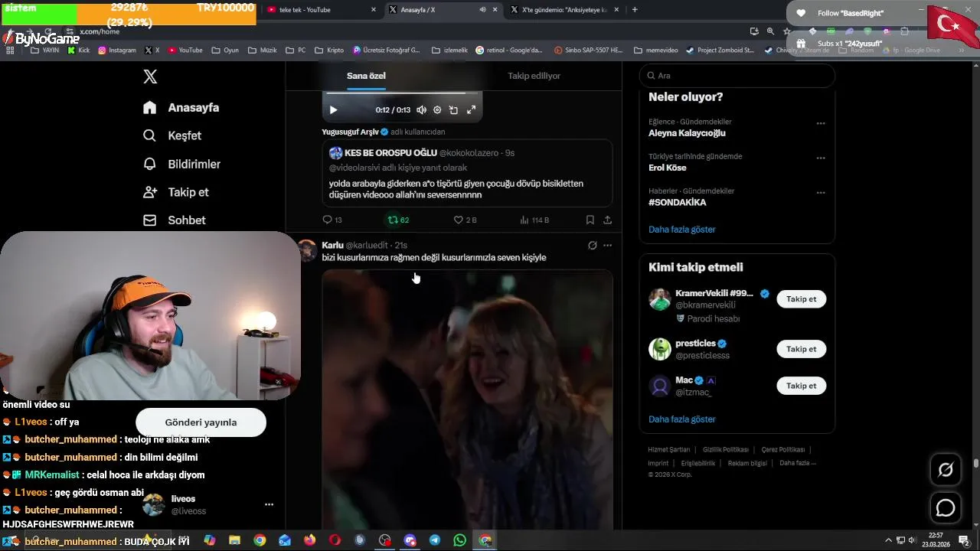Image resolution: width=980 pixels, height=551 pixels.
Task: Open video settings gear
Action: [x=437, y=110]
